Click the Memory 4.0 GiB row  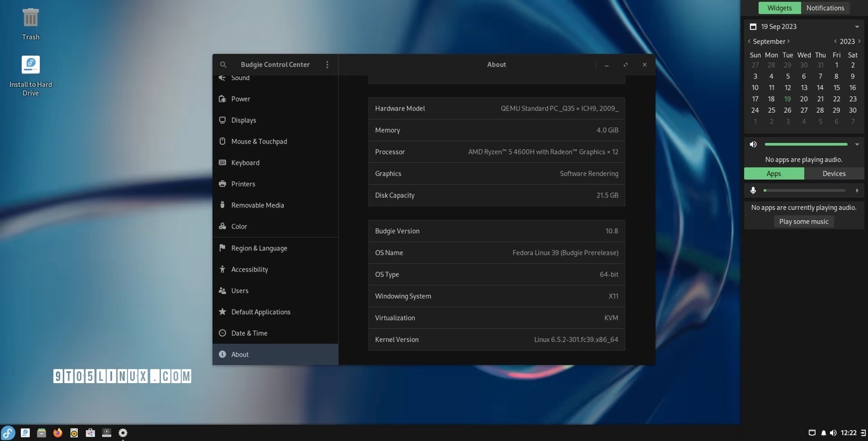click(x=497, y=130)
